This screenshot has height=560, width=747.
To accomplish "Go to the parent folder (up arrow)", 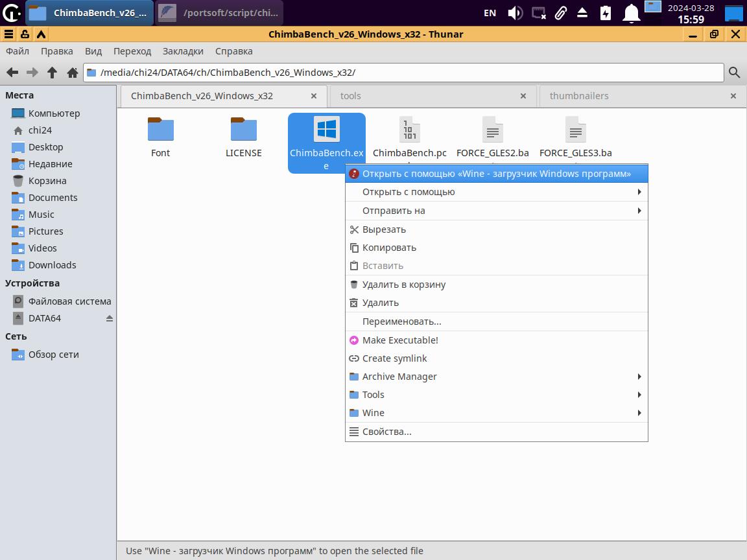I will tap(53, 73).
